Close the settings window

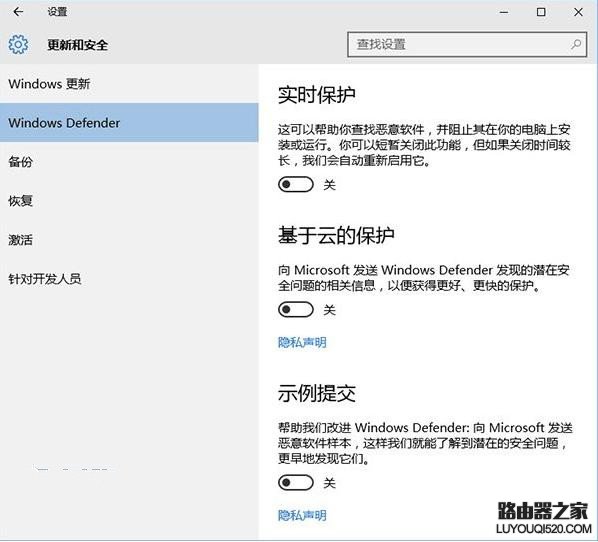(578, 12)
